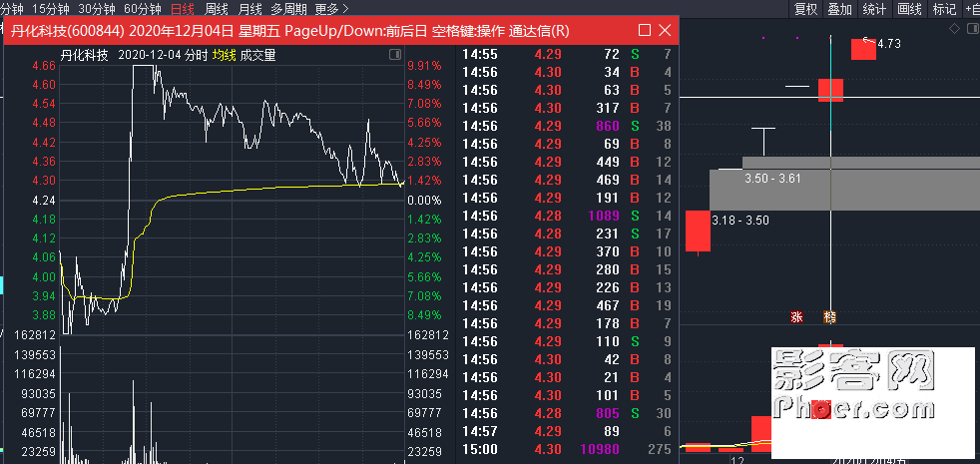
Task: Click the 0.00% baseline percentage label
Action: click(x=424, y=201)
